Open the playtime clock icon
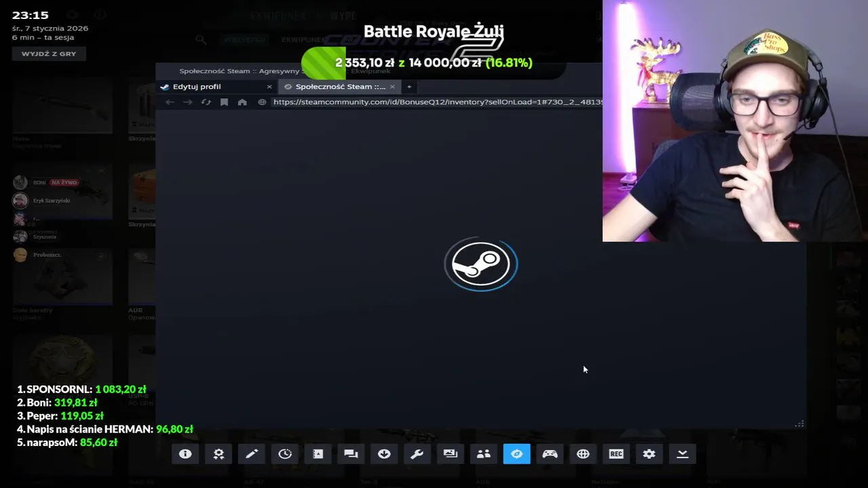The height and width of the screenshot is (488, 868). 285,454
